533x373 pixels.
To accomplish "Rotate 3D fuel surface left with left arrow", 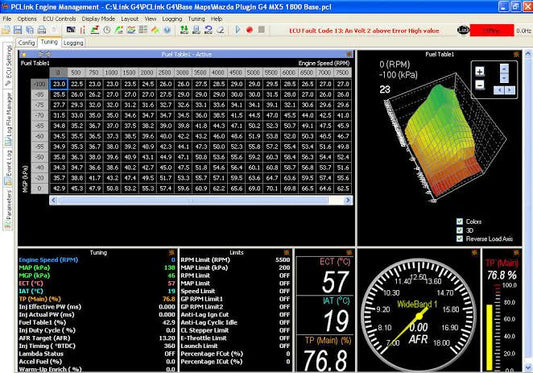I will (x=499, y=90).
